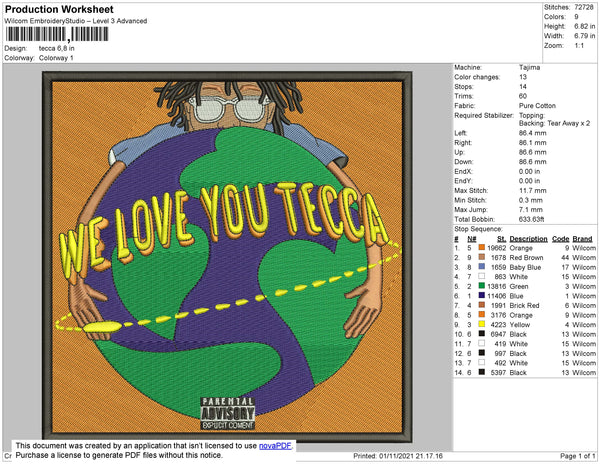The height and width of the screenshot is (464, 600).
Task: Click the barcode under the Wilcom subtitle
Action: coord(57,34)
